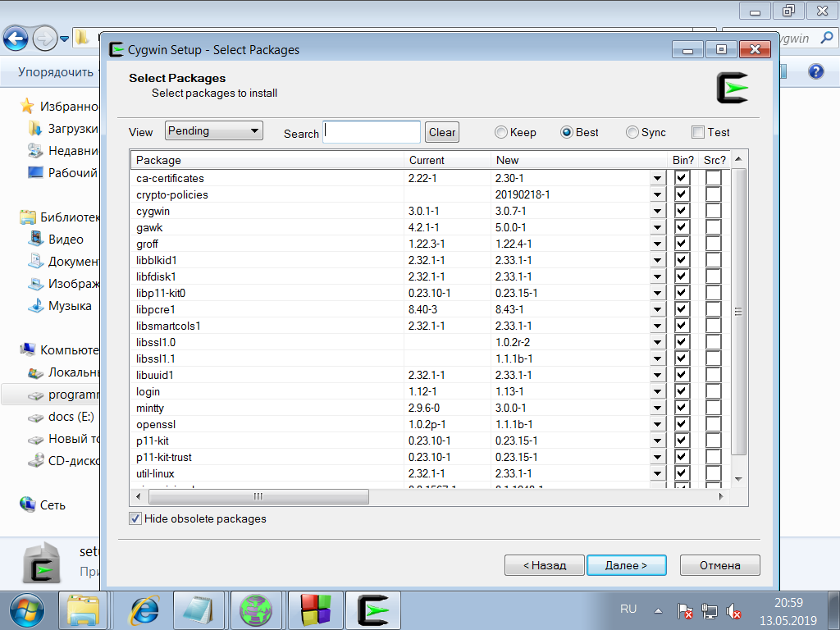Check the Src checkbox for gawk
Viewport: 840px width, 630px height.
pos(714,227)
